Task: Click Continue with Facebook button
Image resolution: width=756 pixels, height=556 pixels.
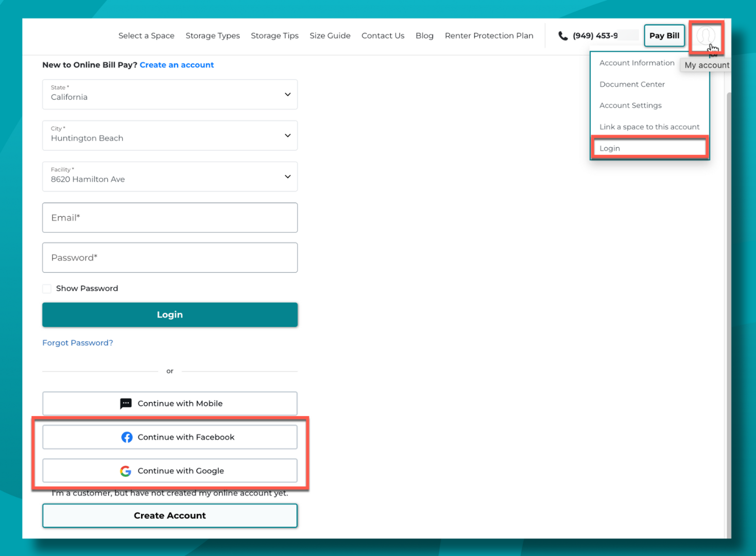Action: [170, 437]
